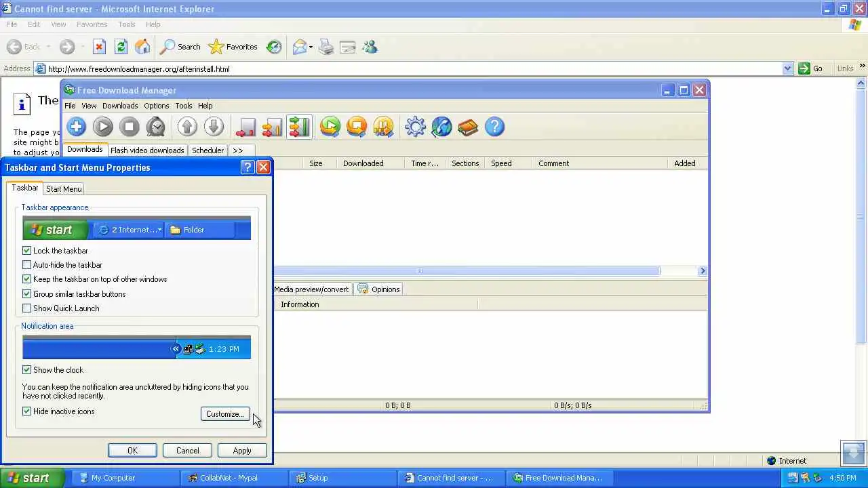Open the Mail button dropdown arrow
Screen dimensions: 868x488
tap(311, 47)
